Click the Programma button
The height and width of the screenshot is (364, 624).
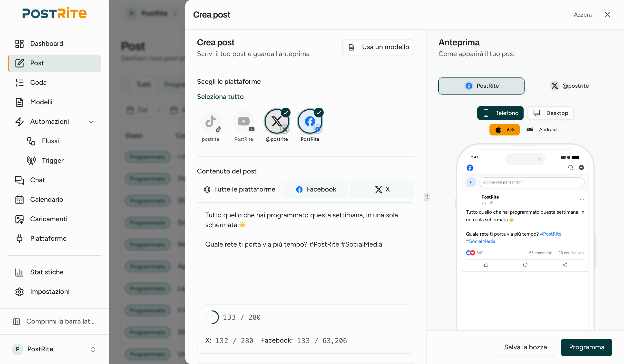tap(586, 347)
